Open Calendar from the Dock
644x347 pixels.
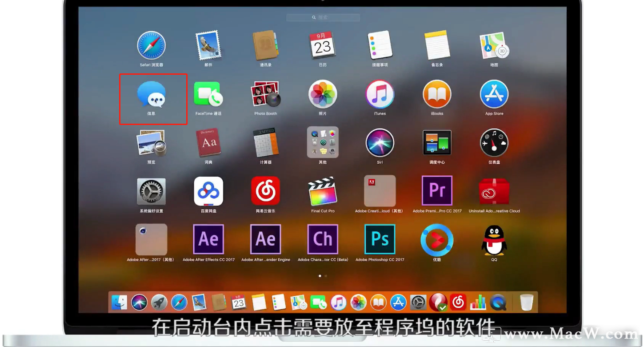point(239,303)
